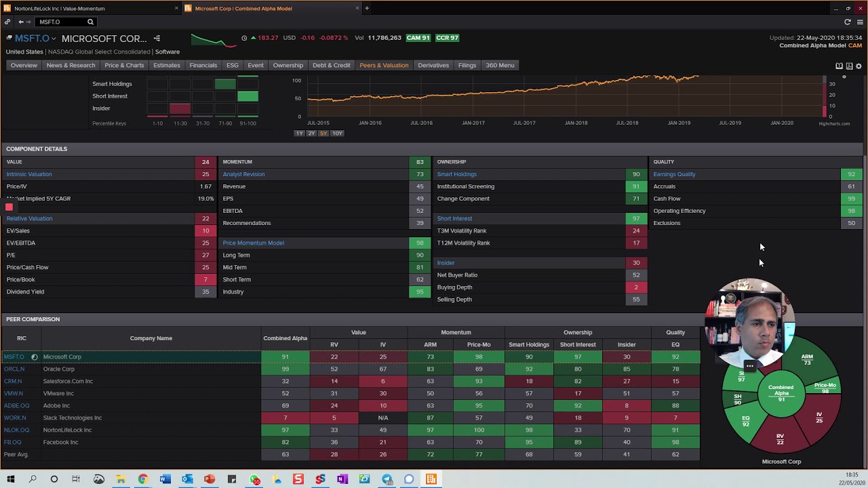This screenshot has height=488, width=868.
Task: Open the Event tab
Action: point(256,65)
